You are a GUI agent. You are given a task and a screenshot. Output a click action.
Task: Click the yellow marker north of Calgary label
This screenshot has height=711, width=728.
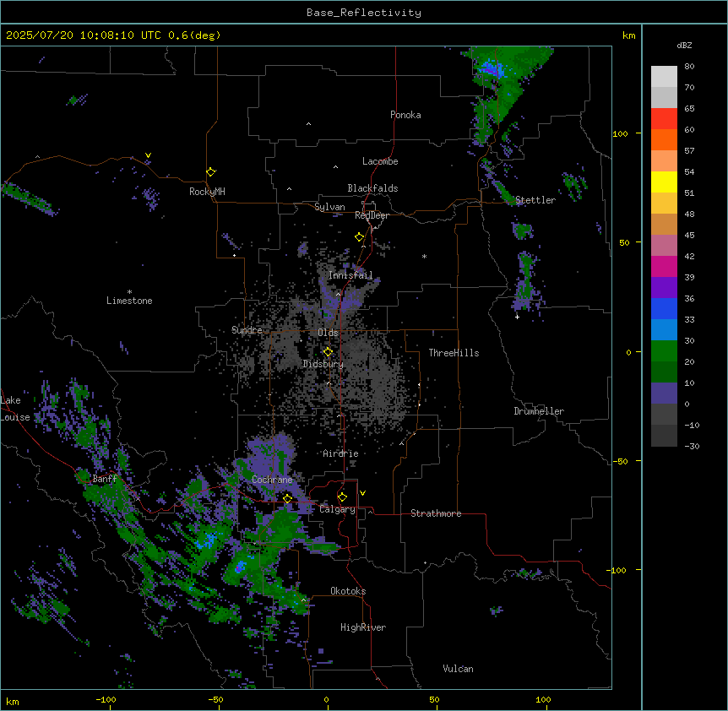[342, 497]
